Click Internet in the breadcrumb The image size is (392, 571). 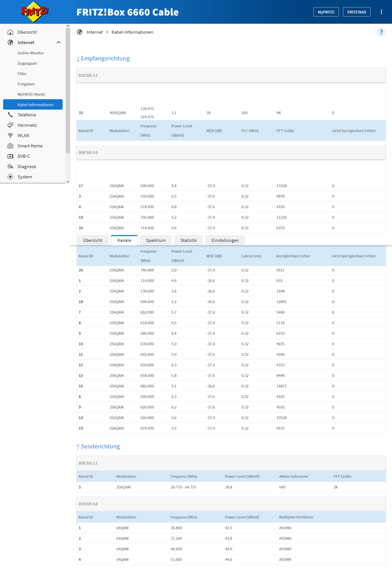[94, 32]
